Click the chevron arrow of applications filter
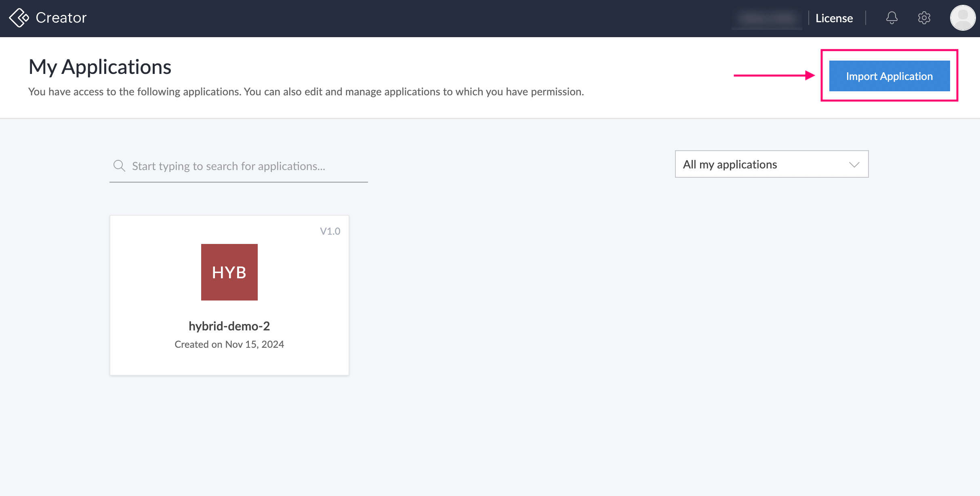 click(x=854, y=164)
